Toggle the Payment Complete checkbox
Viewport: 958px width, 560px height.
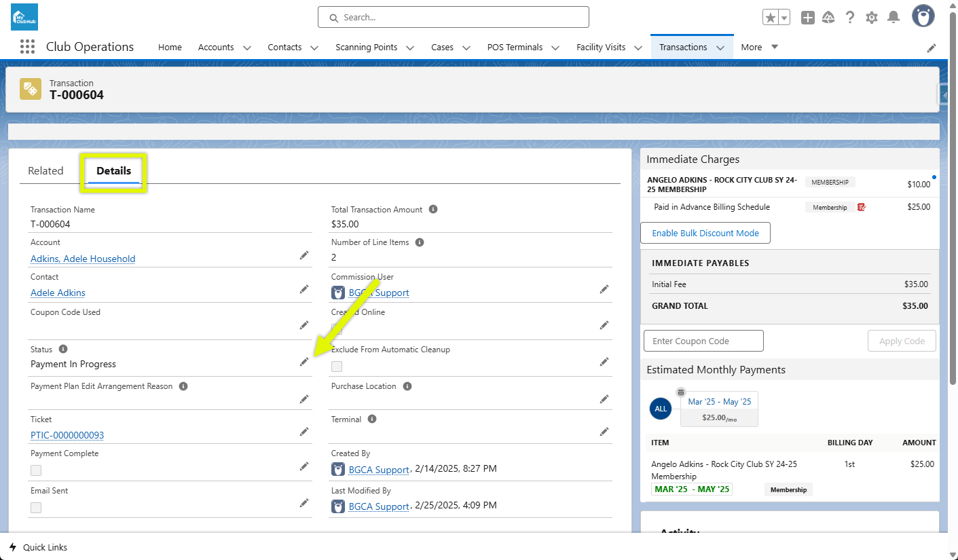36,470
